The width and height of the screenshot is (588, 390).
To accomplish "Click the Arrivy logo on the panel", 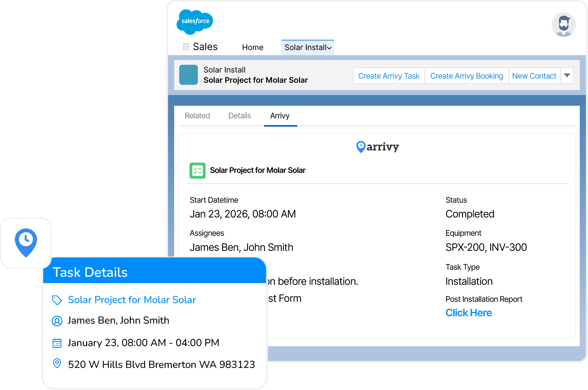I will click(377, 147).
